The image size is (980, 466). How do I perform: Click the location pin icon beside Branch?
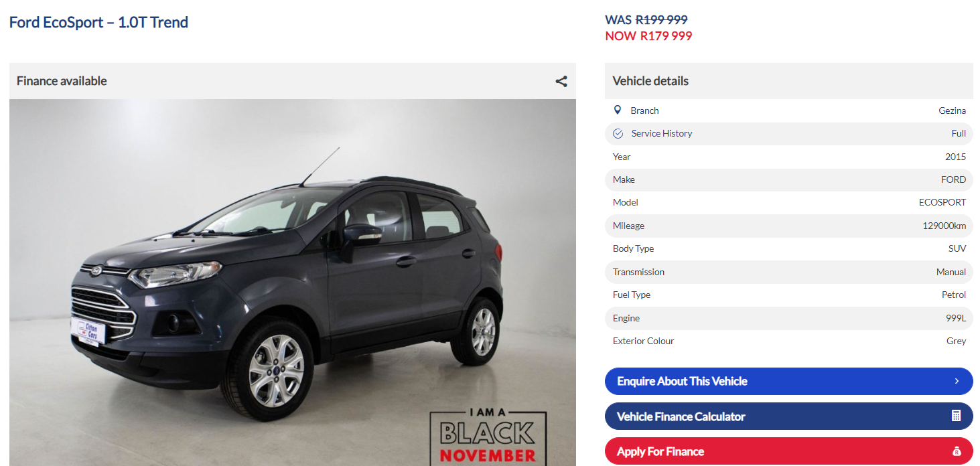tap(618, 110)
